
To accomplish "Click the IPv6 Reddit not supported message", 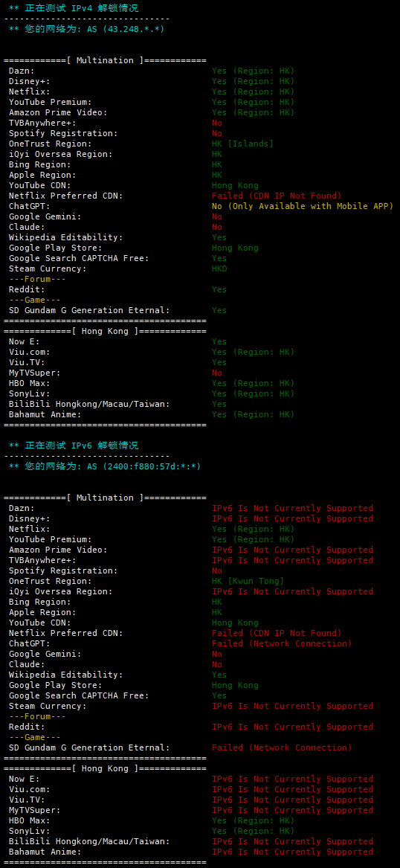I will (x=293, y=727).
